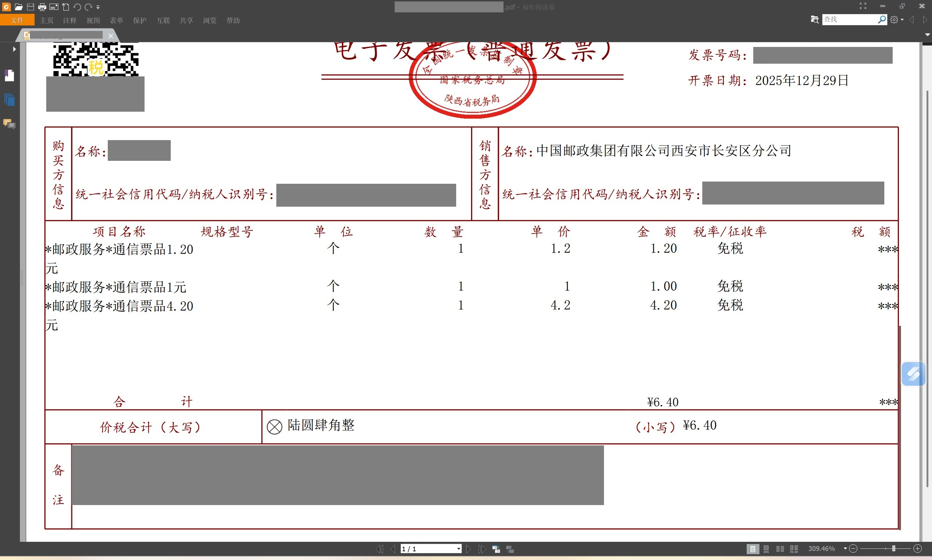
Task: Click the advanced search folder icon
Action: [815, 19]
